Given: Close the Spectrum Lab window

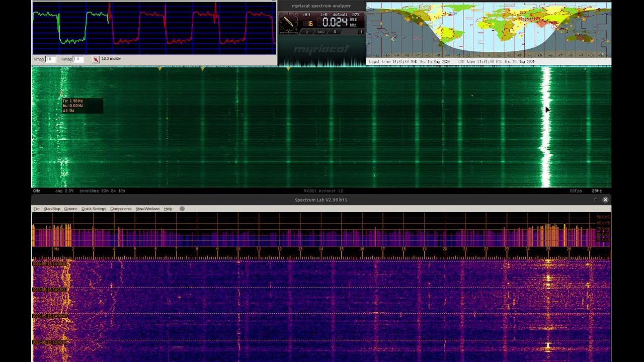Looking at the screenshot, I should tap(605, 200).
